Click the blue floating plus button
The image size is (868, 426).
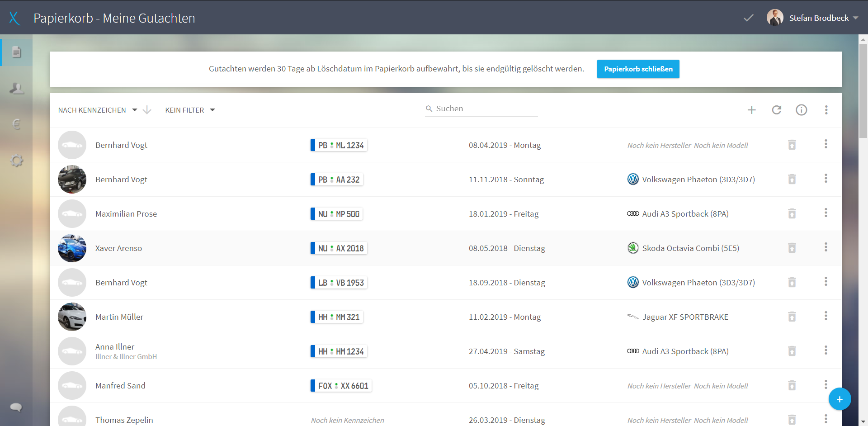pos(840,399)
